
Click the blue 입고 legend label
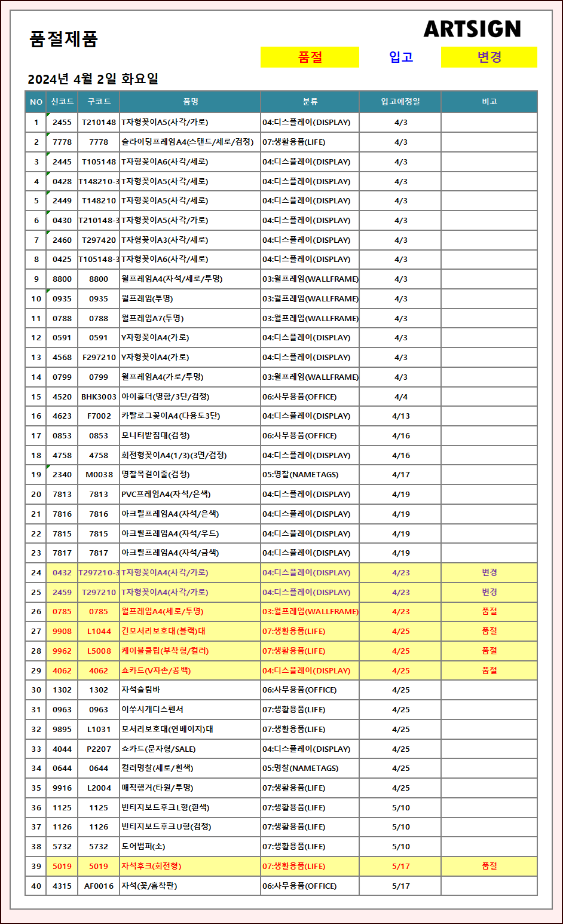coord(400,57)
